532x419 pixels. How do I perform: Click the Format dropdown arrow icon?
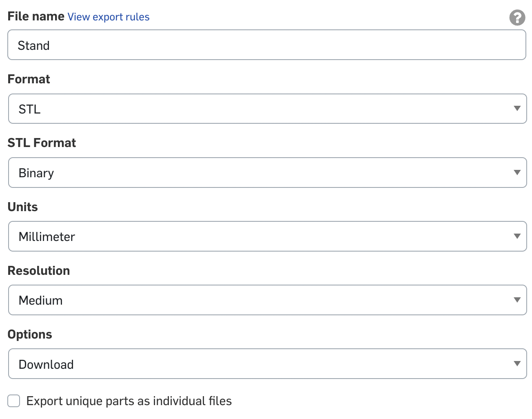[x=517, y=109]
